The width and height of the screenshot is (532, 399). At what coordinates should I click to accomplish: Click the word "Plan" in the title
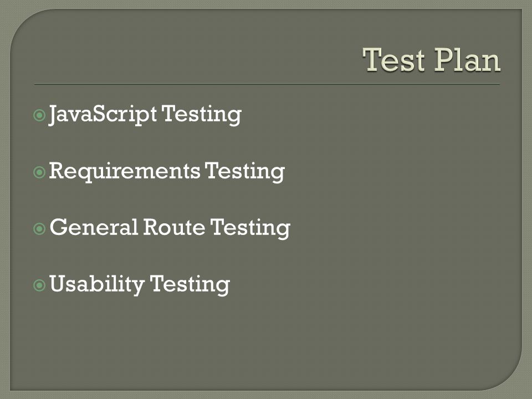click(468, 60)
